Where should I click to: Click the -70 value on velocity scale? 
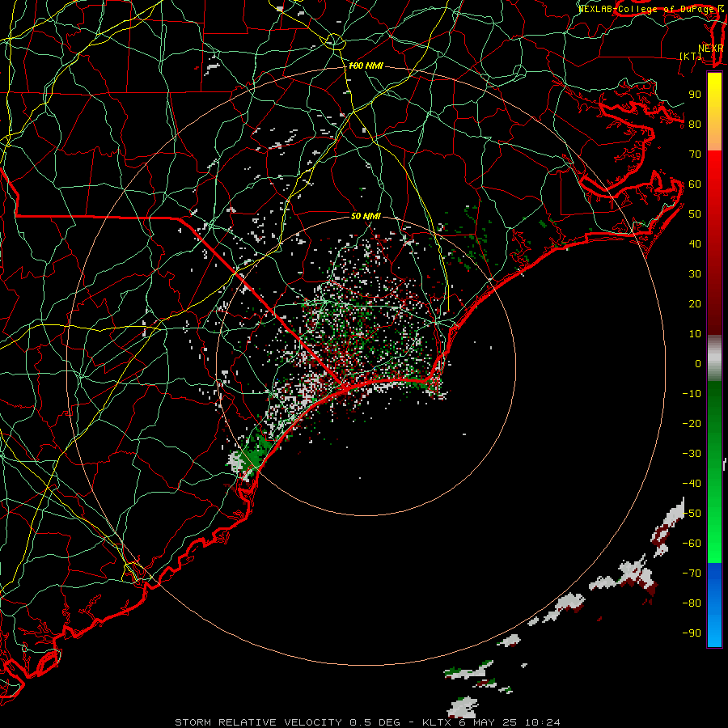(x=692, y=574)
